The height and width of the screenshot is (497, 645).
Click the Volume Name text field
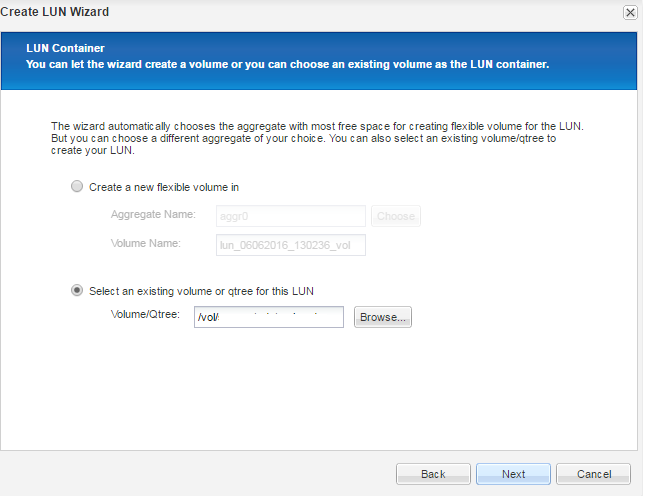[290, 245]
